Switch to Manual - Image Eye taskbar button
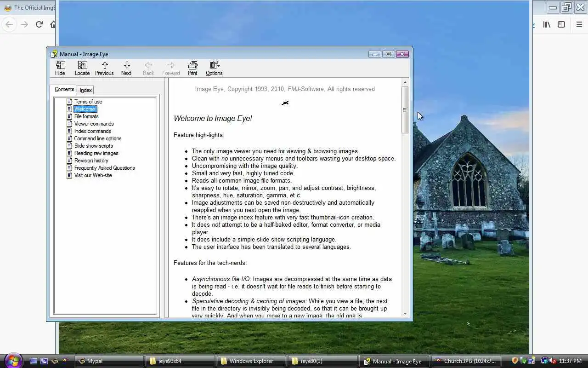588x368 pixels. click(x=394, y=361)
